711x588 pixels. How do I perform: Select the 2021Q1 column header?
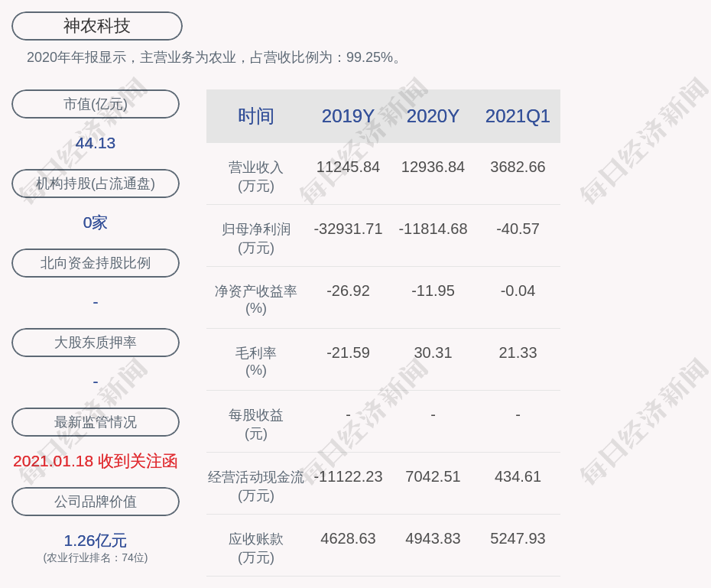coord(518,116)
